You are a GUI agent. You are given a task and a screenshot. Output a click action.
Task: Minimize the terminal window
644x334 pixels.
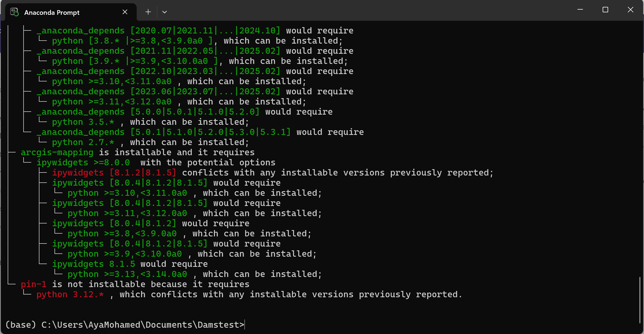click(x=580, y=10)
